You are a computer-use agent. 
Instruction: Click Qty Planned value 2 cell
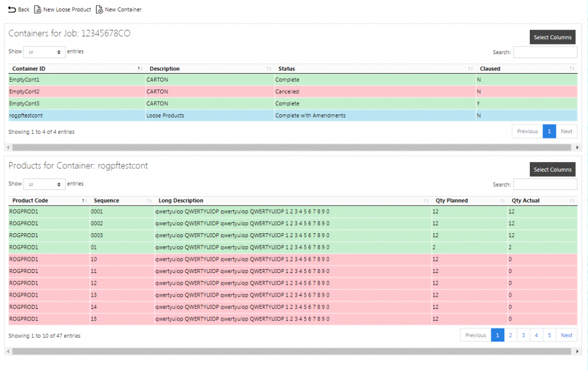pos(470,248)
